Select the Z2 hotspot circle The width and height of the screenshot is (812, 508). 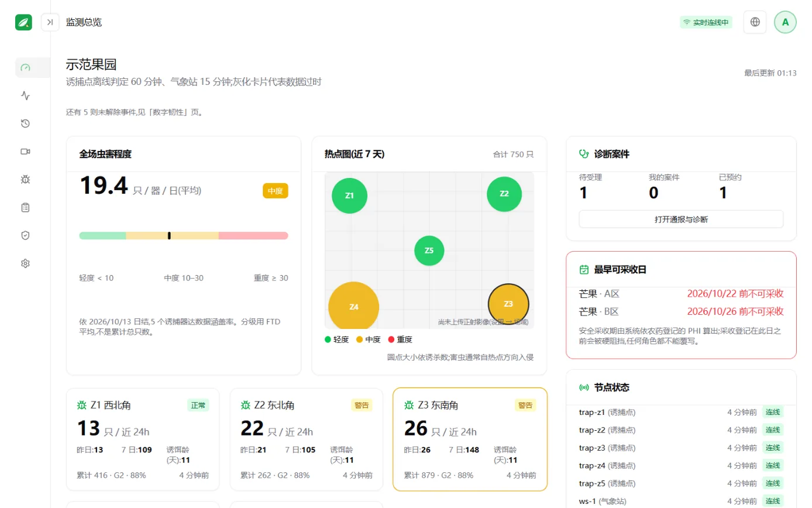504,194
